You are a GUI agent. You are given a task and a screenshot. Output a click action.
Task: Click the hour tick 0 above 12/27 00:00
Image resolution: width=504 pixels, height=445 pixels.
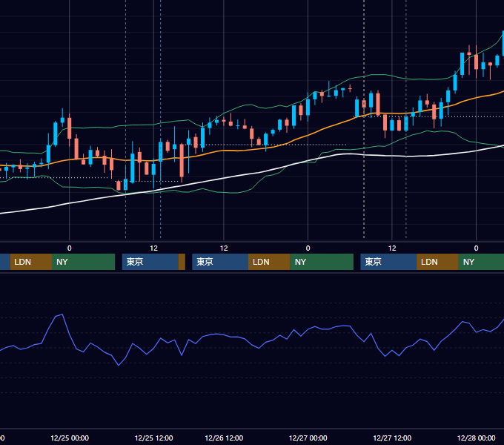[x=308, y=248]
